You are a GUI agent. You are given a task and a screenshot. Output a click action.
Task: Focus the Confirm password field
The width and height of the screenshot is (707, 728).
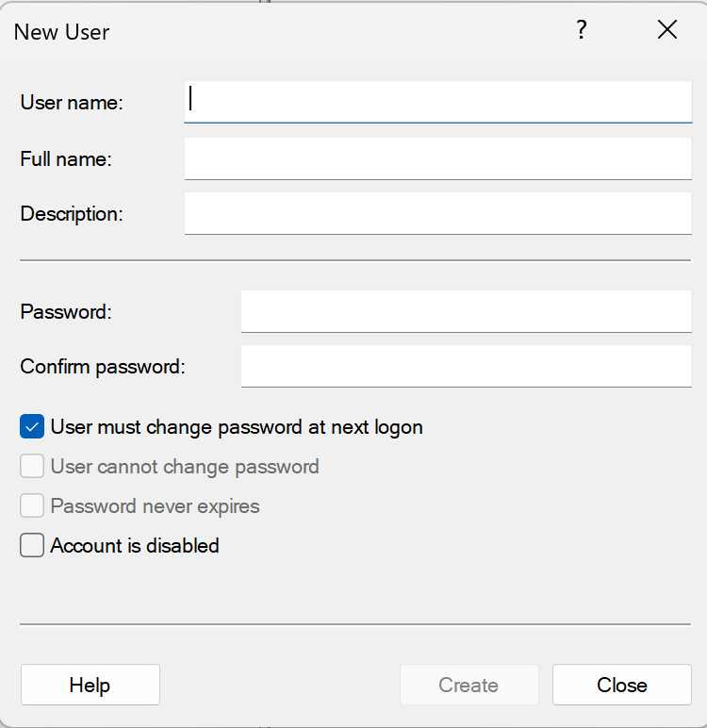(466, 366)
